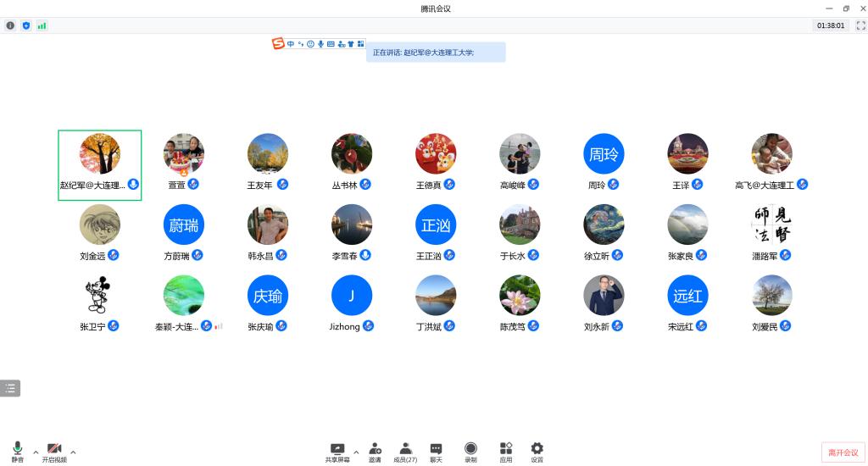The height and width of the screenshot is (466, 868).
Task: Click the list panel button on the left edge
Action: coord(10,388)
